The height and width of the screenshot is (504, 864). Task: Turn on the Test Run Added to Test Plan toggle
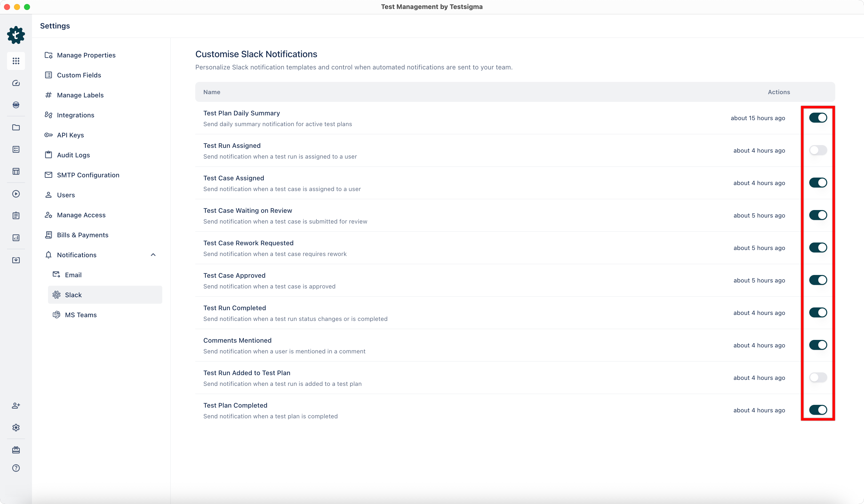818,377
